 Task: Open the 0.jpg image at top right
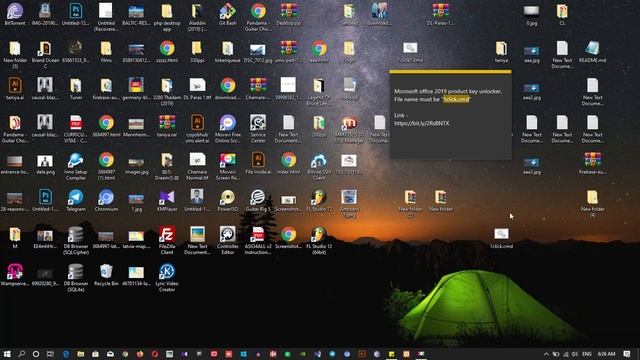[x=531, y=15]
